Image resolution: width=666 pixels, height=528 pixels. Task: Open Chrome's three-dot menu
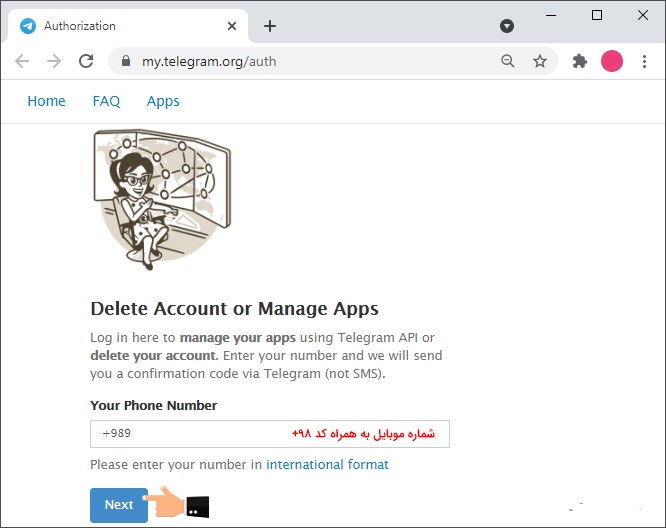(x=645, y=61)
